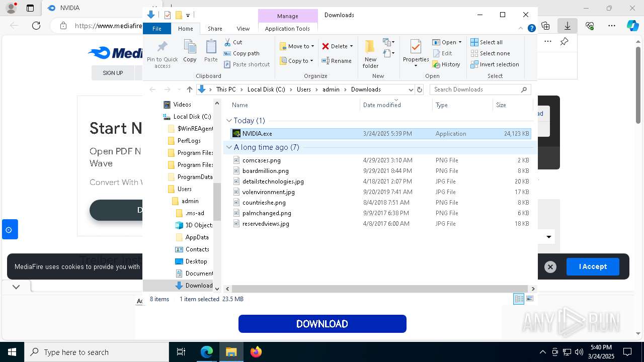The height and width of the screenshot is (362, 644).
Task: Open Edge downloads button in toolbar
Action: (x=567, y=26)
